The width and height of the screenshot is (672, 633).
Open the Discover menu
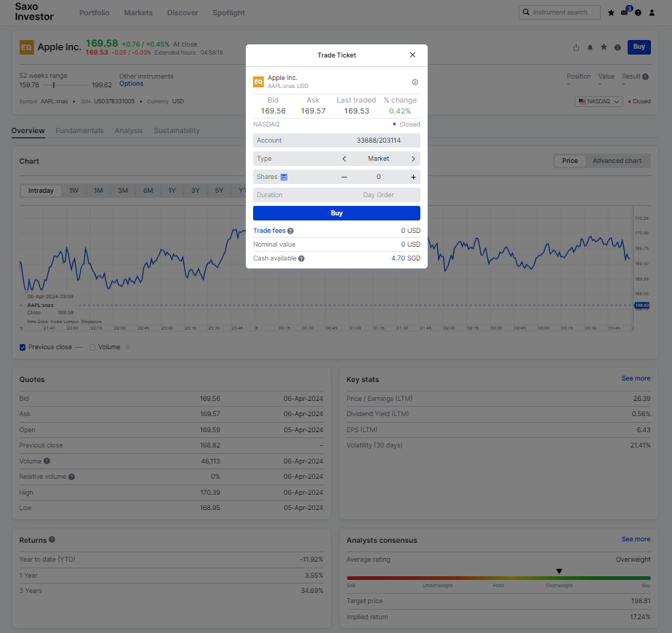click(x=183, y=13)
